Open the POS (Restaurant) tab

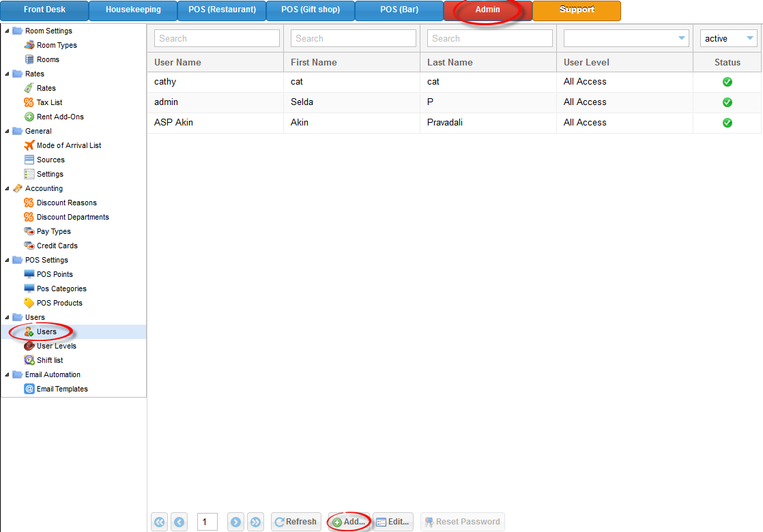222,10
